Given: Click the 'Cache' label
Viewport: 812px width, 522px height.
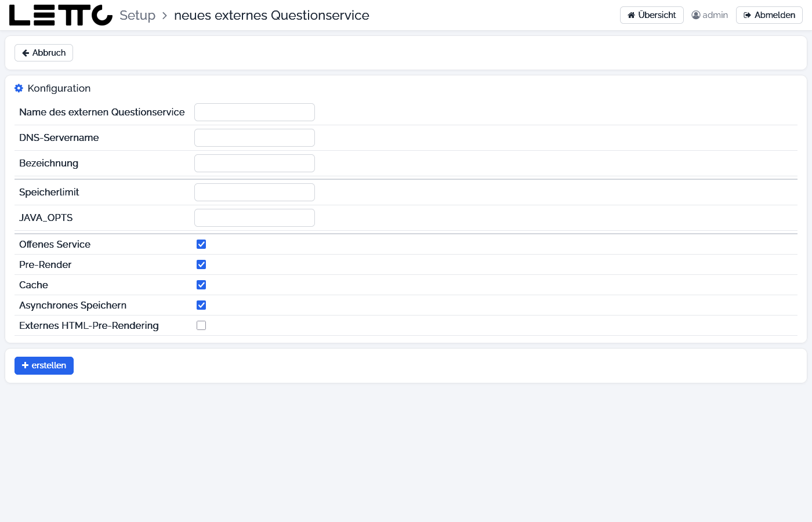Looking at the screenshot, I should [34, 285].
